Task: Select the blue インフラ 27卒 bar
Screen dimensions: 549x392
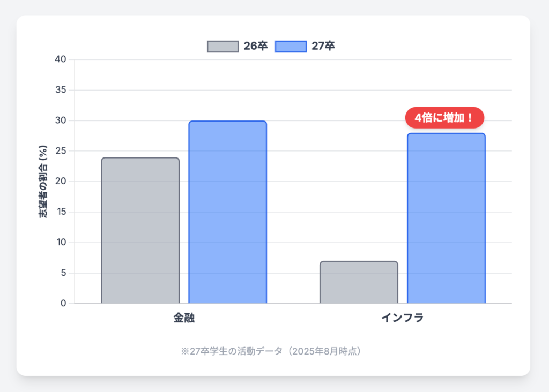Action: (446, 218)
